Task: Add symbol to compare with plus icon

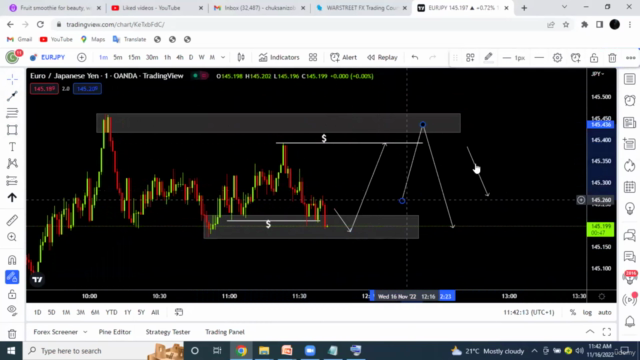Action: click(82, 58)
